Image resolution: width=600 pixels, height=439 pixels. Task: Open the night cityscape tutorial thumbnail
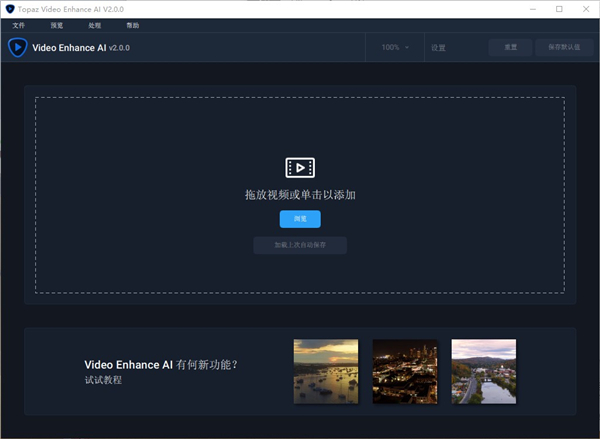coord(405,371)
